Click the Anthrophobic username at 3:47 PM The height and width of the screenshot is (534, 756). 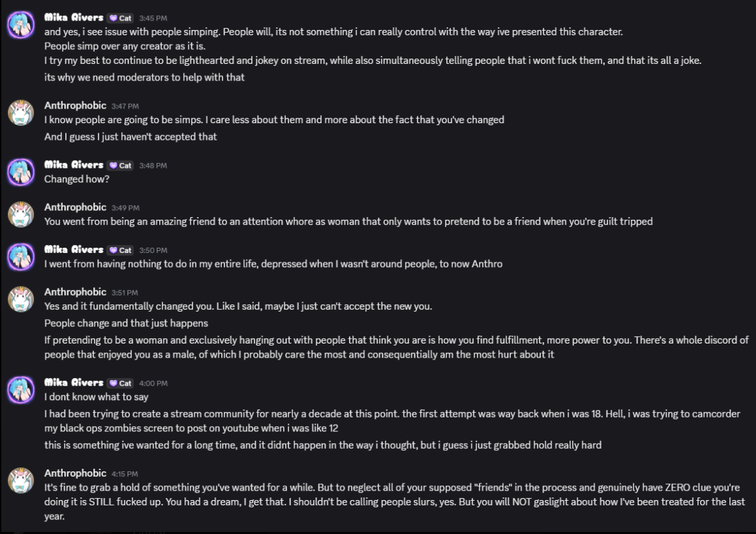pyautogui.click(x=75, y=105)
